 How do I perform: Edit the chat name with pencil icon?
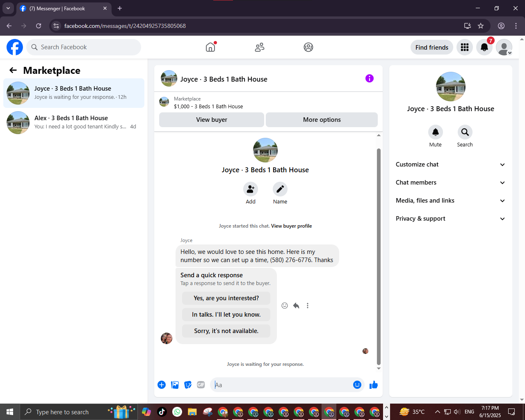[280, 189]
